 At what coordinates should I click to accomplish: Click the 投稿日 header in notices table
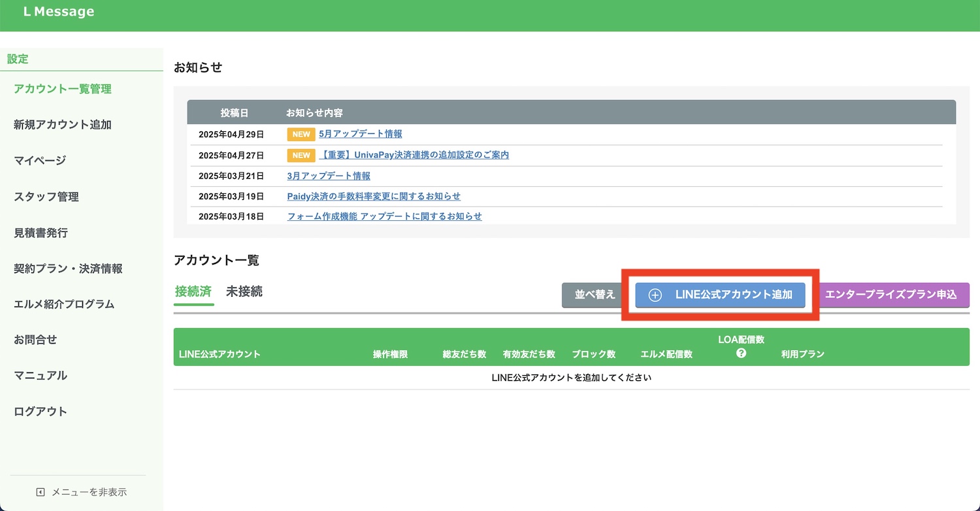point(235,113)
